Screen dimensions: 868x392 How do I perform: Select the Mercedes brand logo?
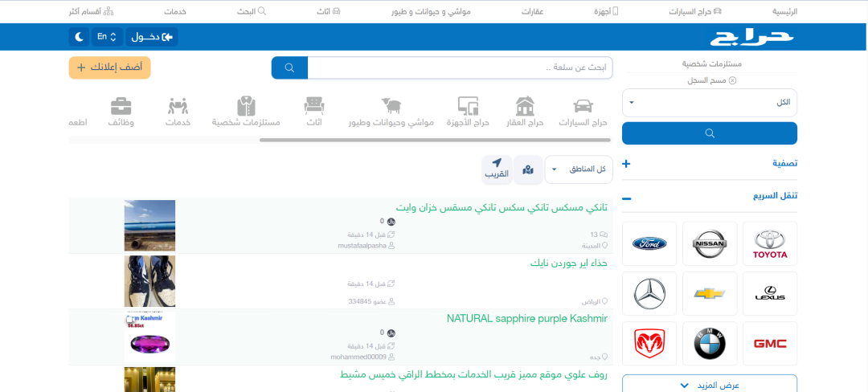click(x=649, y=293)
